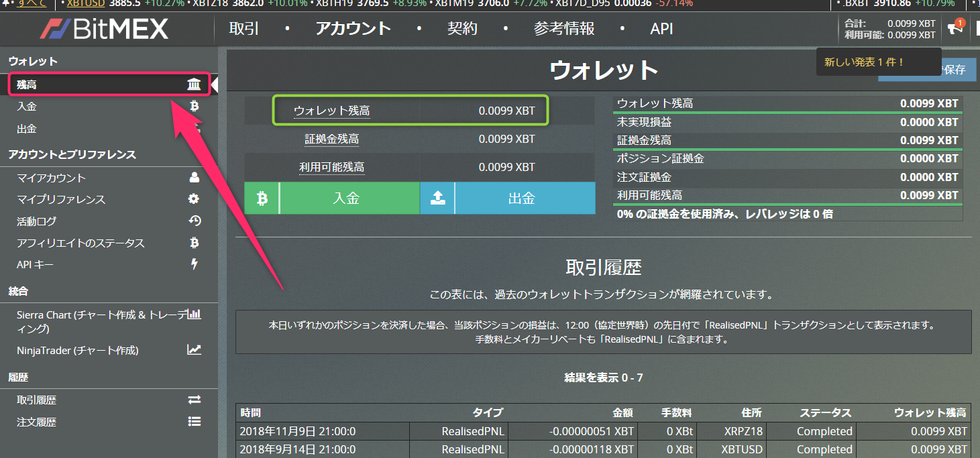Click the 証拠金残高 underlined label
This screenshot has height=458, width=980.
331,139
